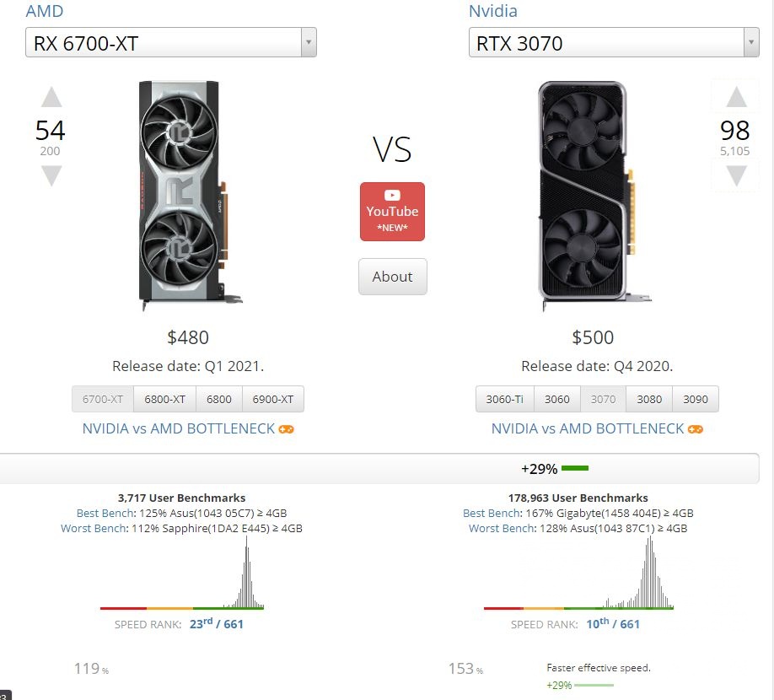Click gamepad icon beside left BOTTLENECK link

tap(287, 429)
